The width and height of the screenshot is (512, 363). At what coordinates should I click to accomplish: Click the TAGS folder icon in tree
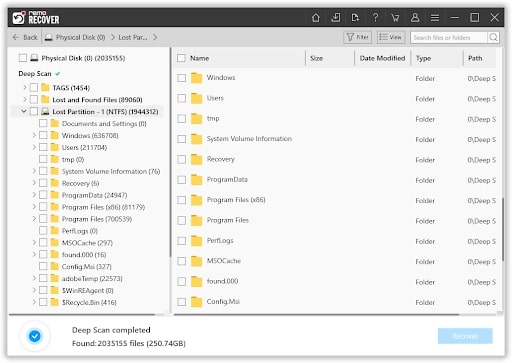(45, 88)
